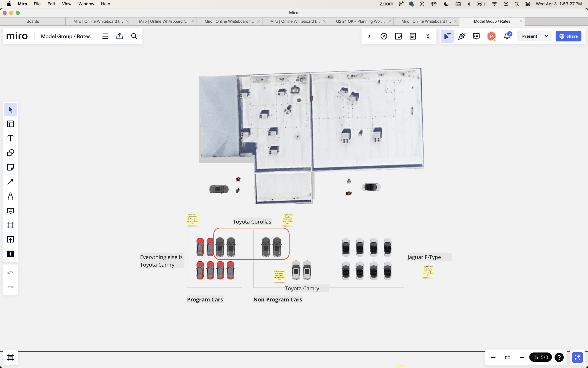Open more apps plus button

coord(10,254)
